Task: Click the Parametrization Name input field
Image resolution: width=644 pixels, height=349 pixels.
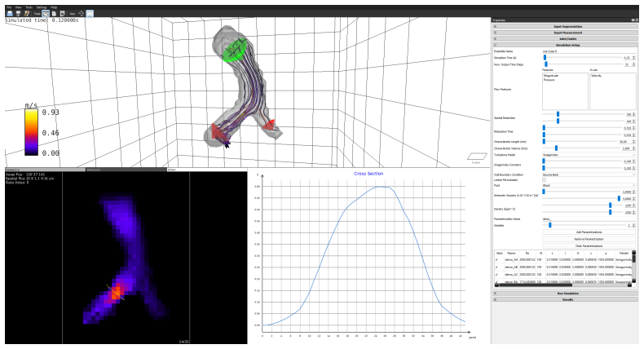Action: point(589,219)
